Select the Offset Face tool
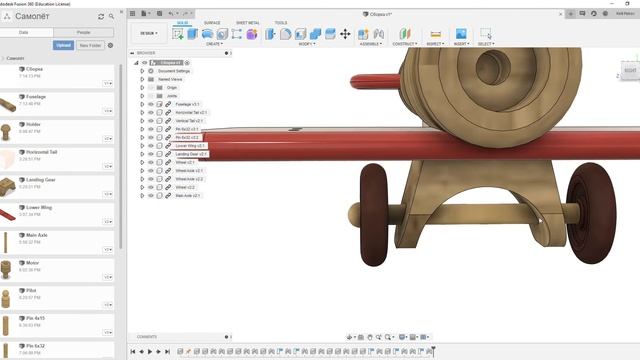640x360 pixels. [330, 34]
